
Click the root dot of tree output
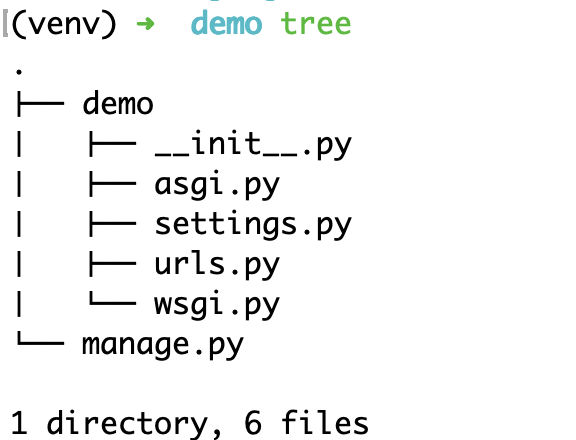[x=19, y=71]
